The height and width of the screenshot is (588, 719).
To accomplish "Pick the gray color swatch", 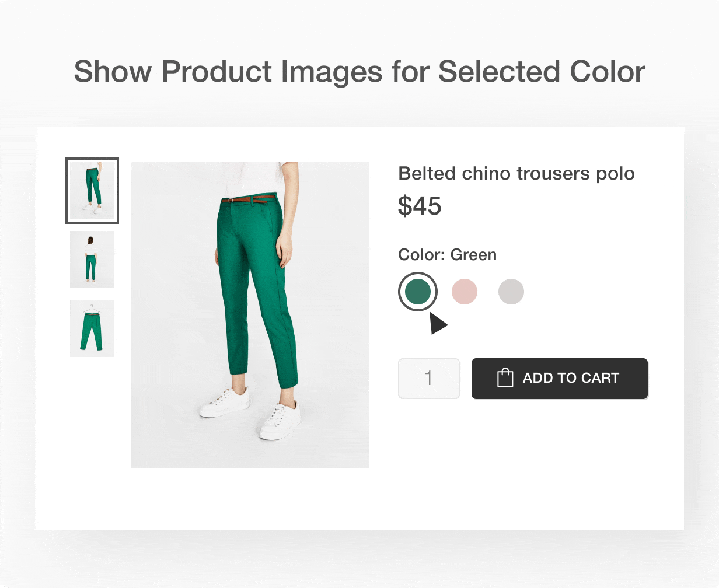I will click(511, 292).
